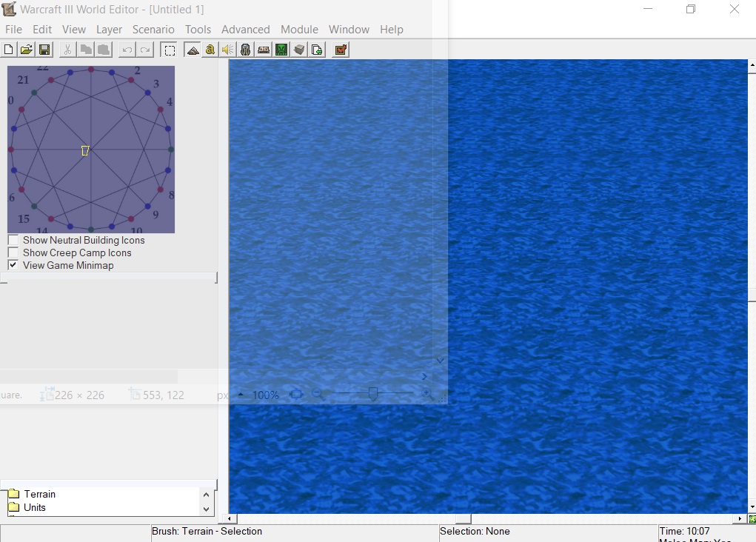Open the Sound Editor speaker icon
Image resolution: width=756 pixels, height=542 pixels.
(227, 50)
